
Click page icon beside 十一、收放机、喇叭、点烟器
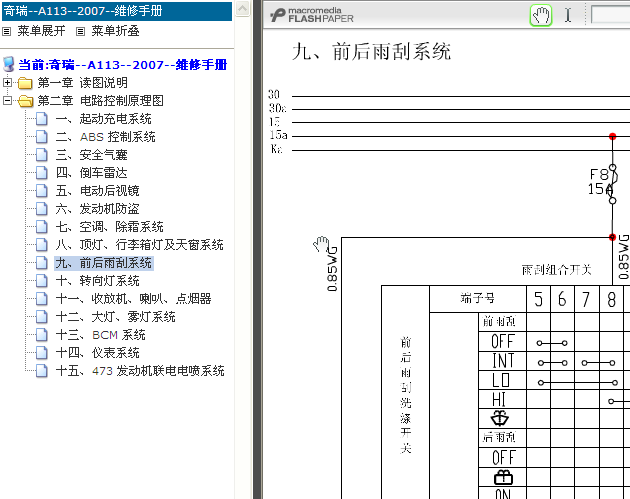(41, 299)
